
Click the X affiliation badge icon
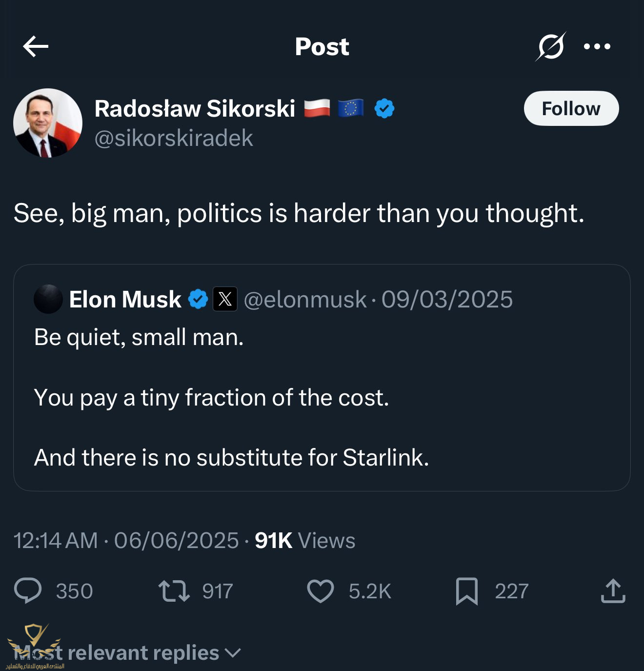(225, 299)
